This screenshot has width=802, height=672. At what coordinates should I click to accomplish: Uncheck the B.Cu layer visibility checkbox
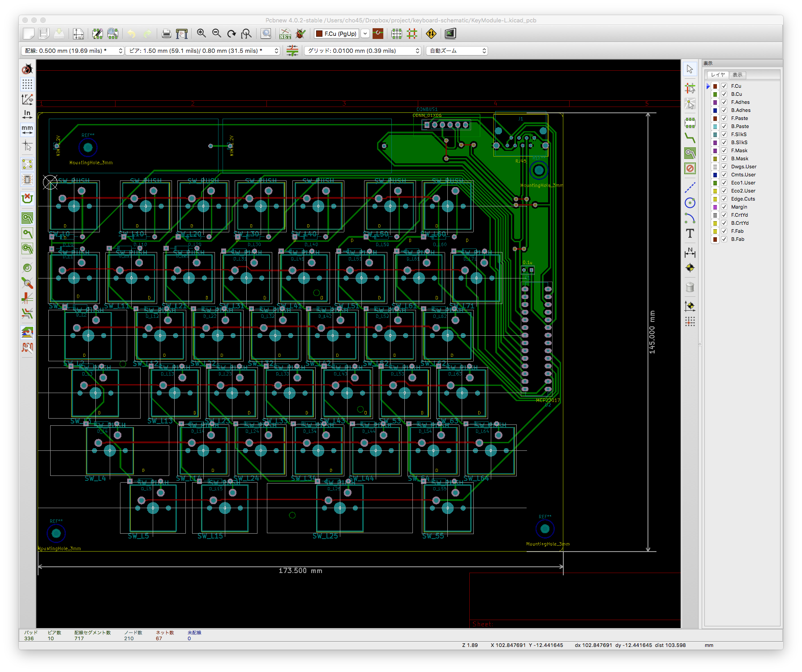pyautogui.click(x=724, y=94)
